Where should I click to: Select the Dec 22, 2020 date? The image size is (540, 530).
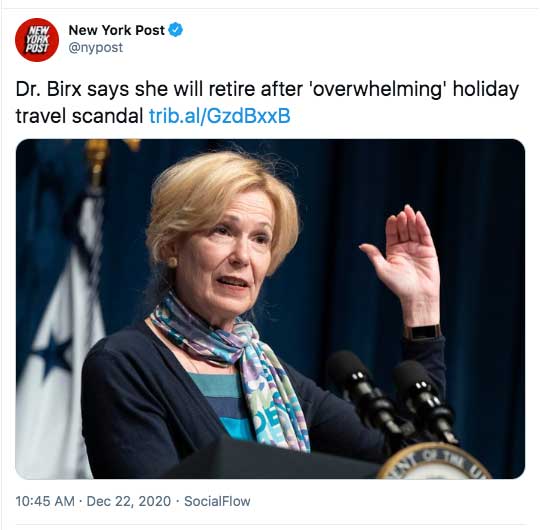click(129, 501)
